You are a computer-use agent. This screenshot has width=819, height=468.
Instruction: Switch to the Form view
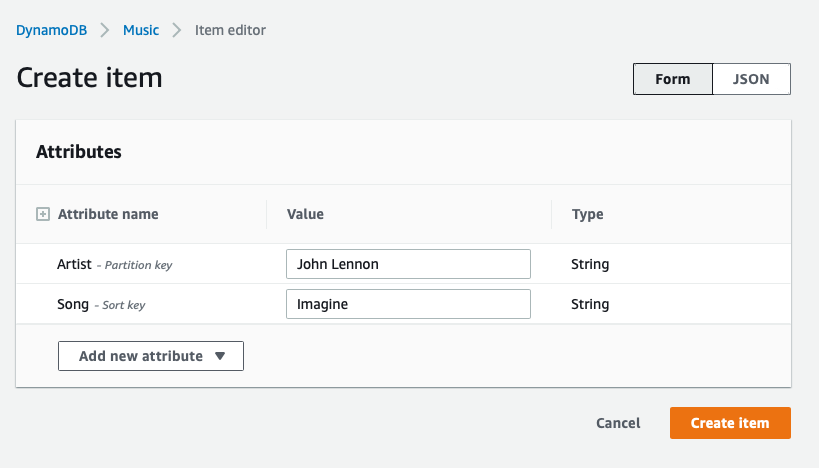click(x=673, y=79)
